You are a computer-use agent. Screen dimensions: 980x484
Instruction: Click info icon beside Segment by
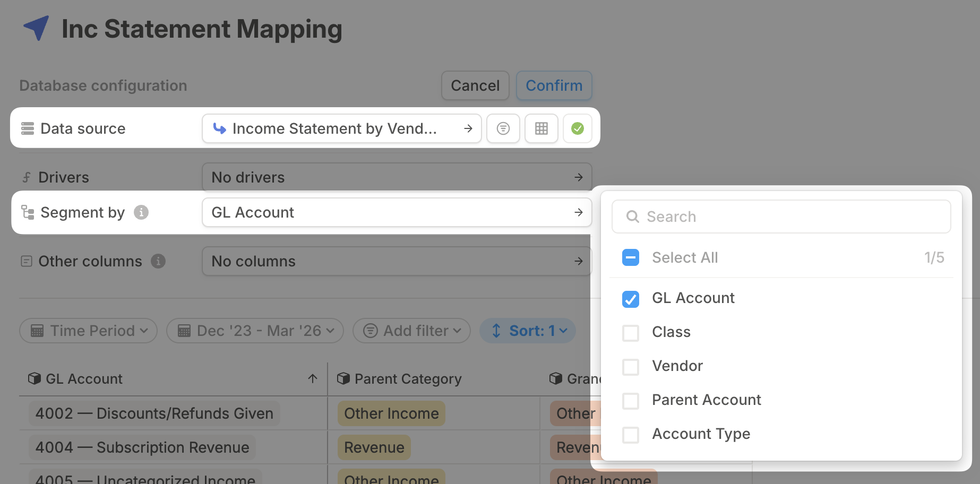tap(141, 212)
